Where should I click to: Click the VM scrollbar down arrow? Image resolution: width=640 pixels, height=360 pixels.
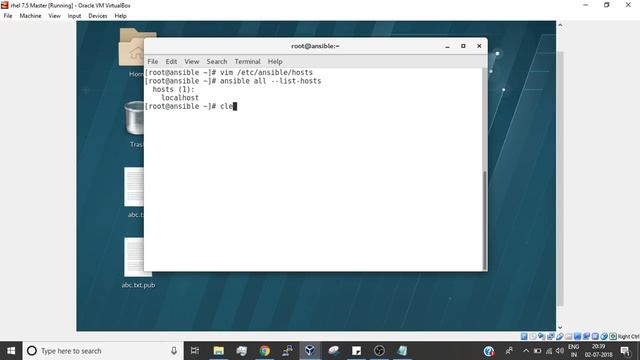coord(560,327)
